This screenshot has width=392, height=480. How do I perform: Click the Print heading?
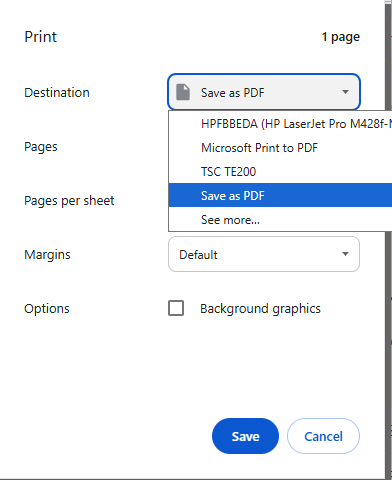click(x=41, y=37)
